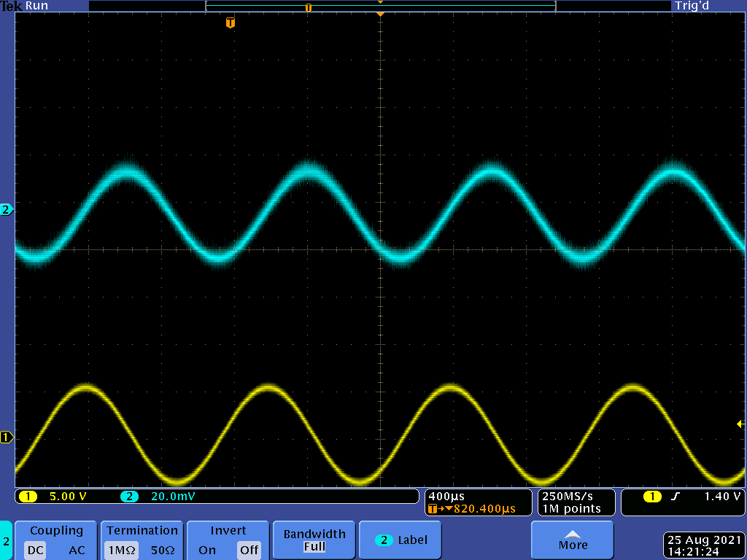Select the orange trigger position T marker on the graticule

tap(231, 23)
